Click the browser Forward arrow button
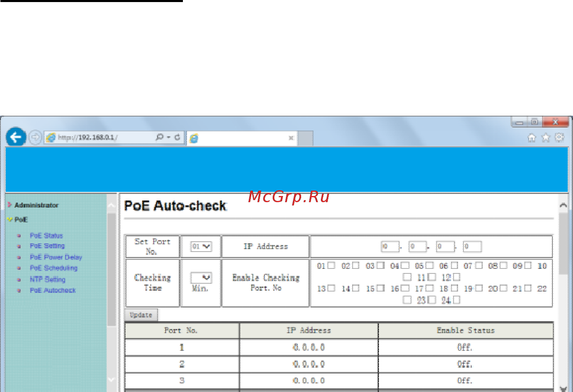The image size is (573, 392). (x=35, y=137)
